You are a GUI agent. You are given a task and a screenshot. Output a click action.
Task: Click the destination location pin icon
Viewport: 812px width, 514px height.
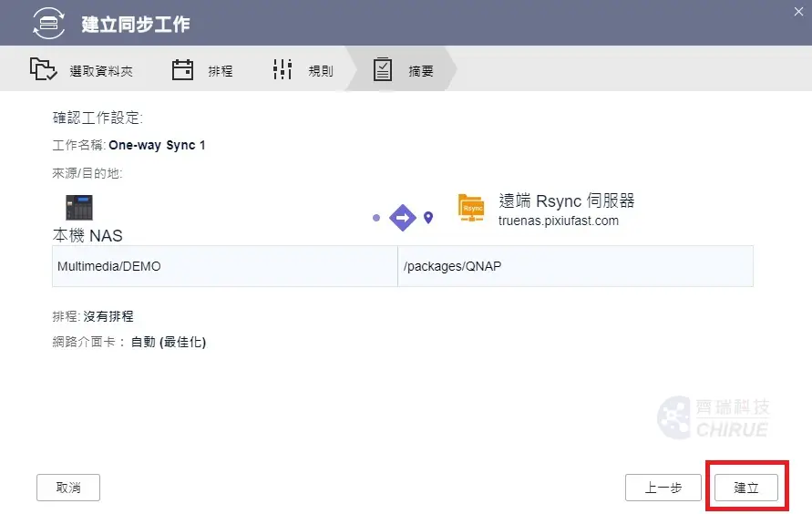[428, 218]
